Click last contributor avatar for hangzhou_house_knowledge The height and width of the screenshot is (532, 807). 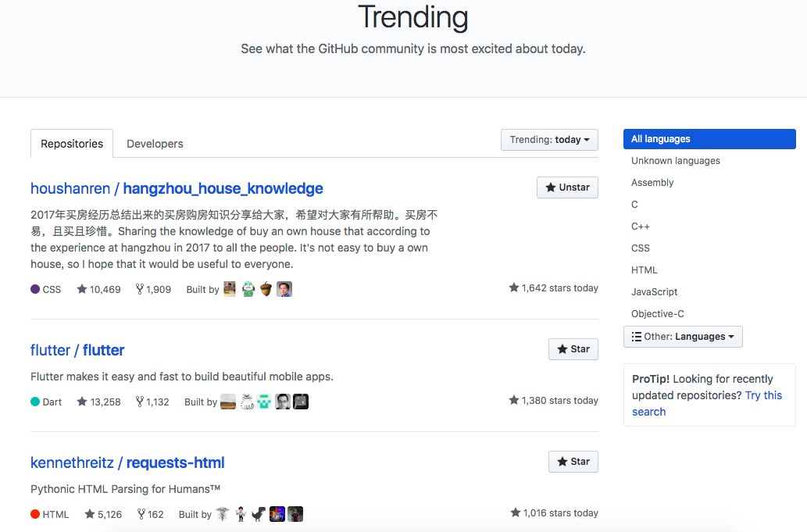pos(284,289)
